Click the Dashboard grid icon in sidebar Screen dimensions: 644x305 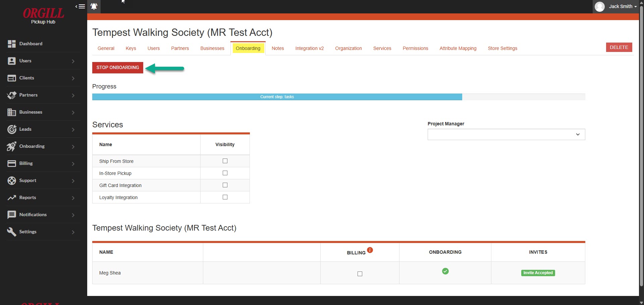[12, 44]
